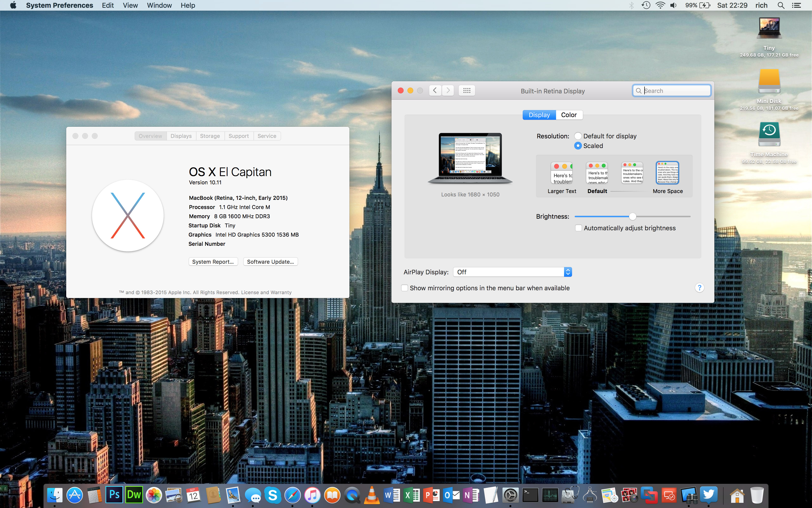The image size is (812, 508).
Task: Launch Microsoft Word from Dock
Action: coord(391,495)
